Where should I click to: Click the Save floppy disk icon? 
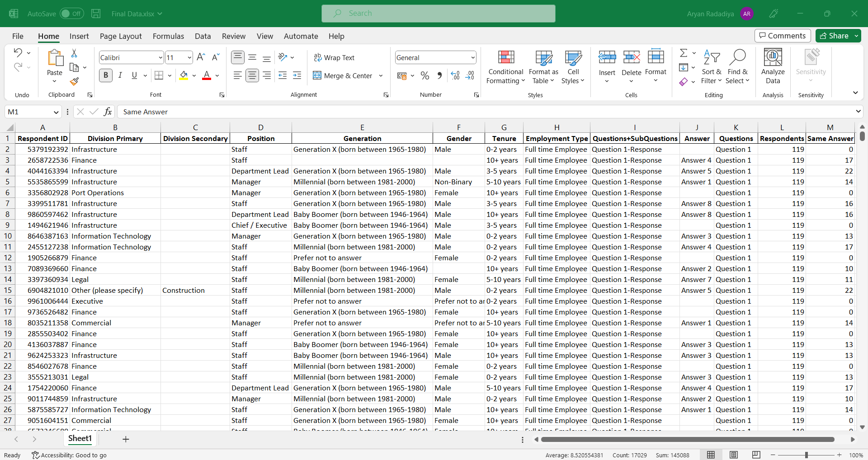point(96,14)
